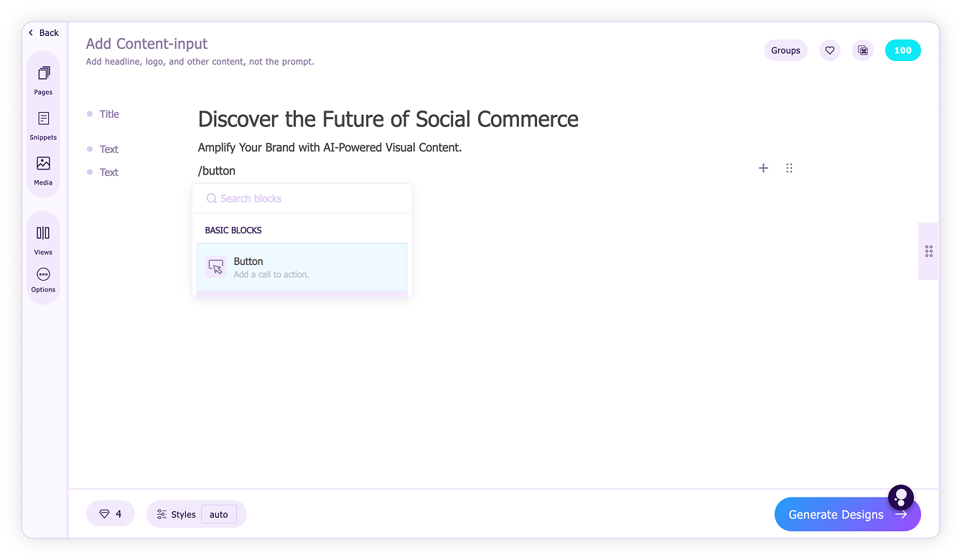962x560 pixels.
Task: Click the 100 credits badge
Action: pyautogui.click(x=903, y=50)
